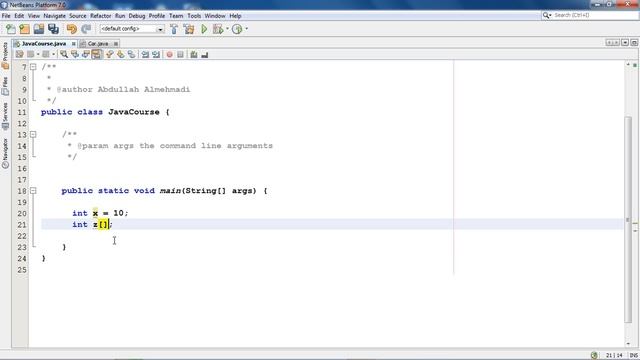Run the project with green play icon
Viewport: 640px width, 360px height.
(x=204, y=29)
